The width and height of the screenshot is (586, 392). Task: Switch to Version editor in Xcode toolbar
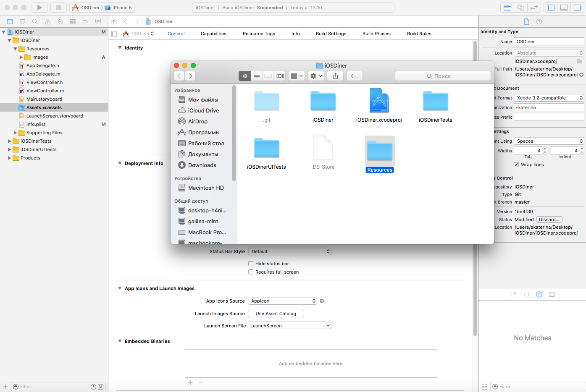pos(534,8)
